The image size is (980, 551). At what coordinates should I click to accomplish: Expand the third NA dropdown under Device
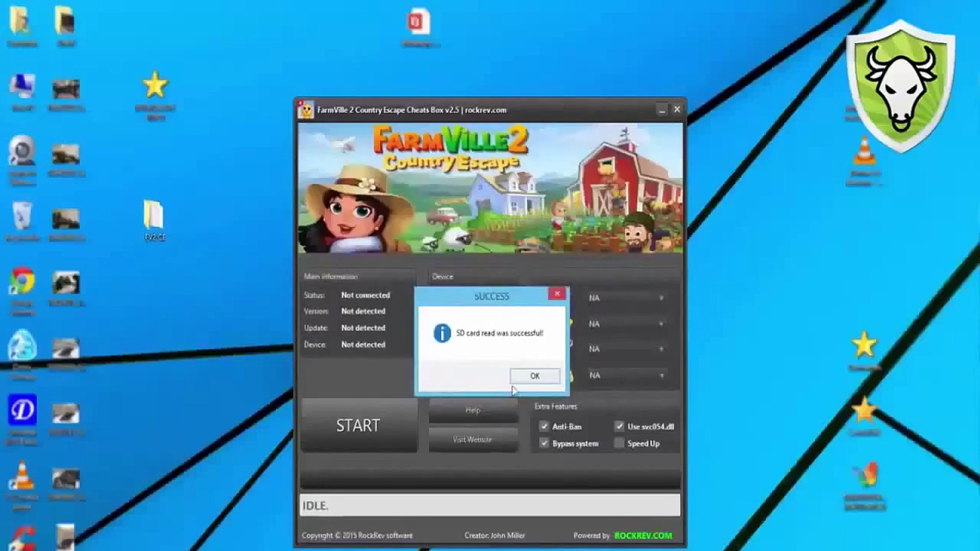626,349
